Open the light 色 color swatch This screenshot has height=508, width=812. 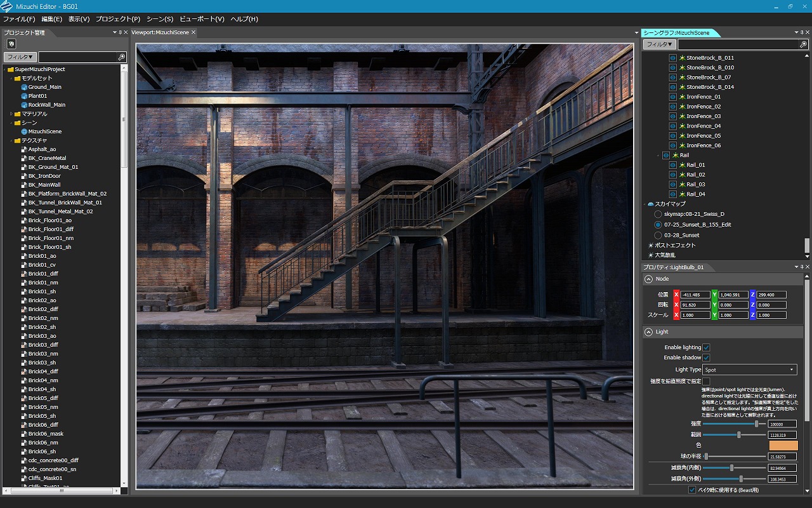tap(783, 446)
